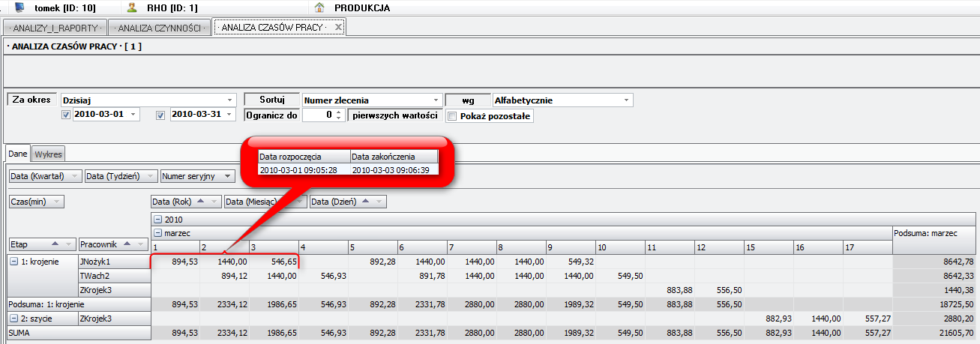
Task: Click the day 10 column header
Action: (x=620, y=247)
